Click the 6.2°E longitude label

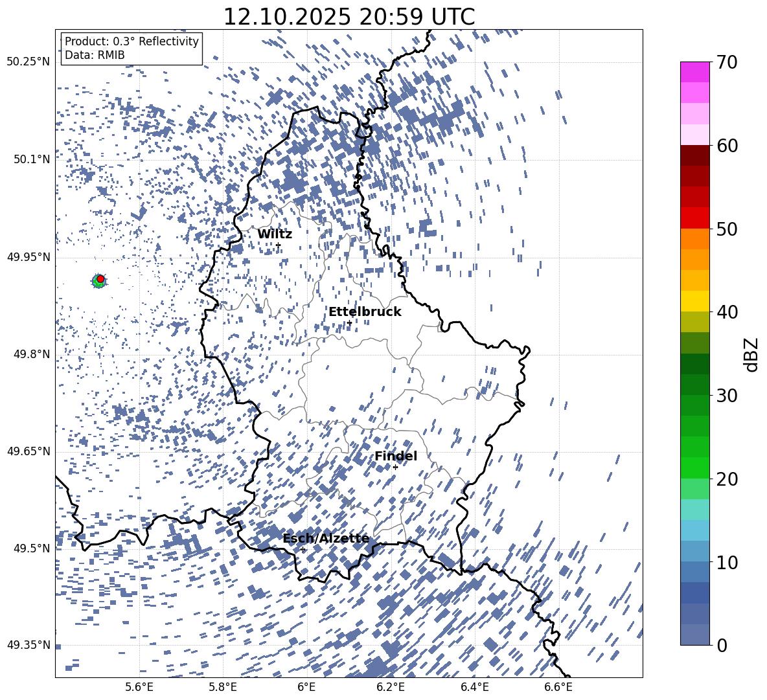click(391, 687)
